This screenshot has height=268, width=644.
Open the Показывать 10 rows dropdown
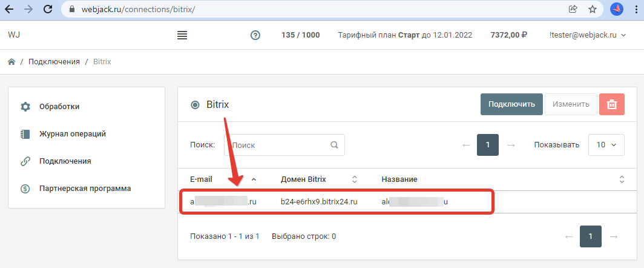coord(606,145)
